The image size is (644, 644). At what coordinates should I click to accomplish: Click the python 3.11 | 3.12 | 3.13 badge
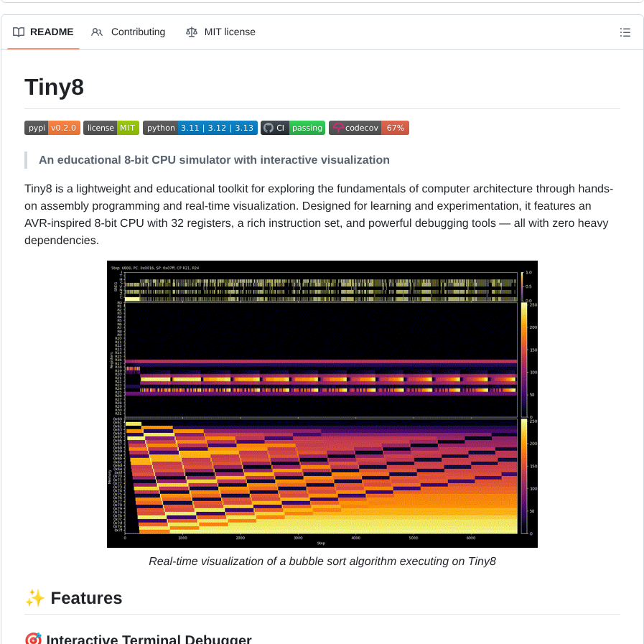[200, 128]
